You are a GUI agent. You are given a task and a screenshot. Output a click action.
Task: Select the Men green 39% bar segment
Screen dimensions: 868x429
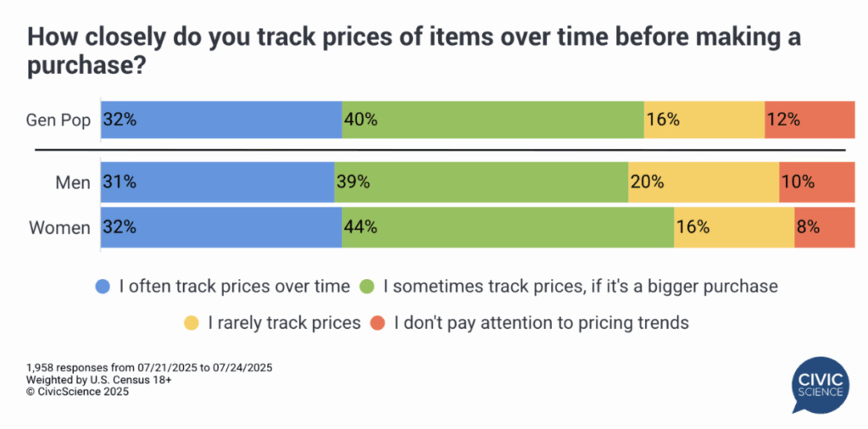click(481, 181)
